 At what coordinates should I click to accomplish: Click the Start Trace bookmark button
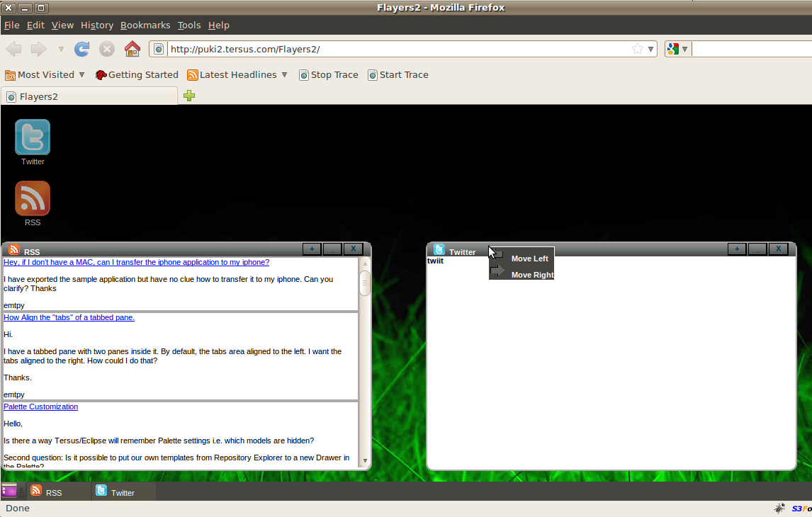click(x=397, y=74)
